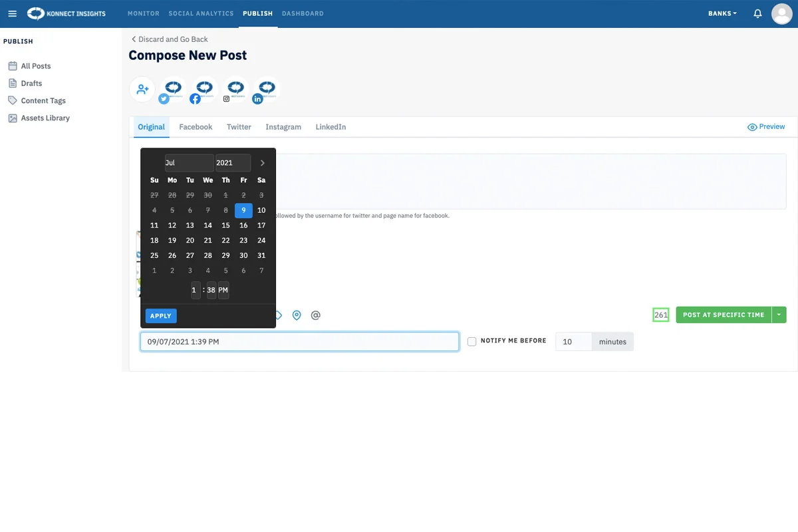
Task: Open the Preview link
Action: 766,126
